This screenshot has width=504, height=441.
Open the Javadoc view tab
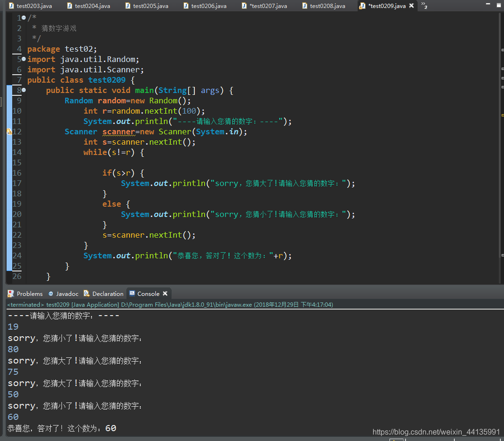click(64, 294)
